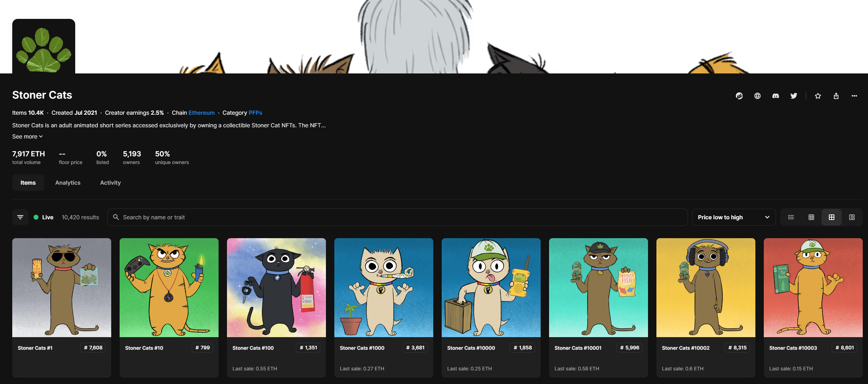
Task: Switch to the Analytics tab
Action: tap(68, 183)
